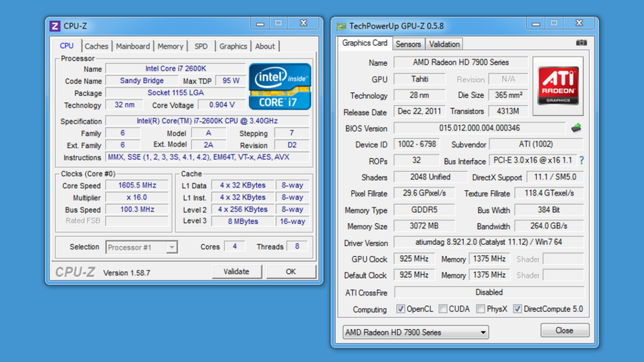Click the Intel Core i7 logo in CPU-Z
Viewport: 644px width, 362px height.
[279, 86]
